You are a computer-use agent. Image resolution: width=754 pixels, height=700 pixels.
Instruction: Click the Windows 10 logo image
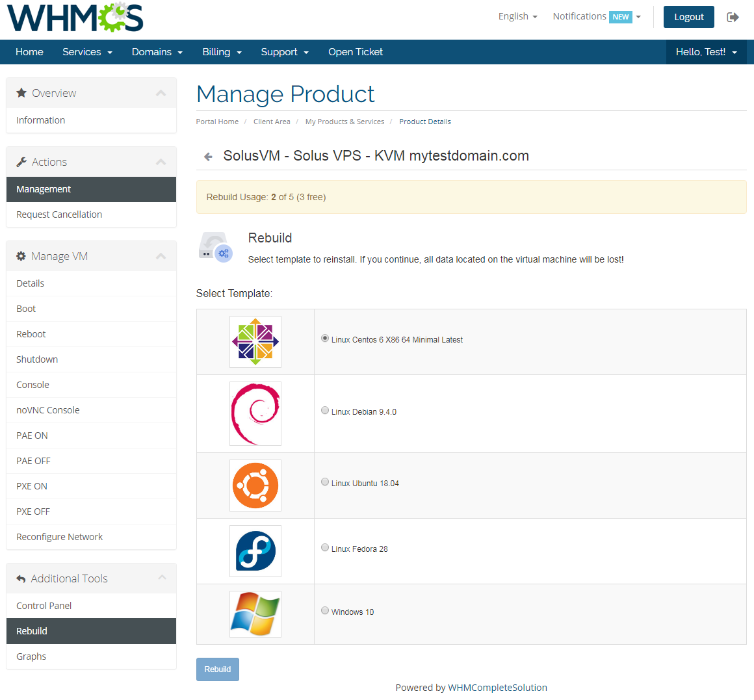pyautogui.click(x=255, y=614)
